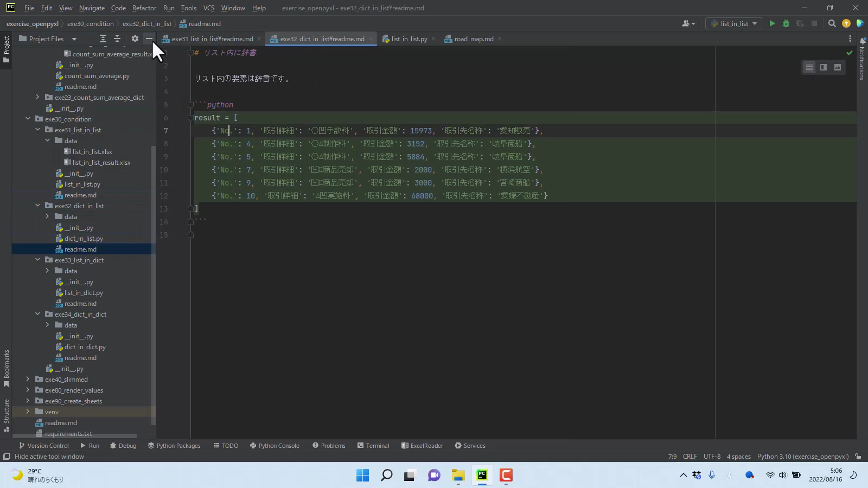Switch to list_in_list.py editor tab
This screenshot has width=868, height=488.
409,39
